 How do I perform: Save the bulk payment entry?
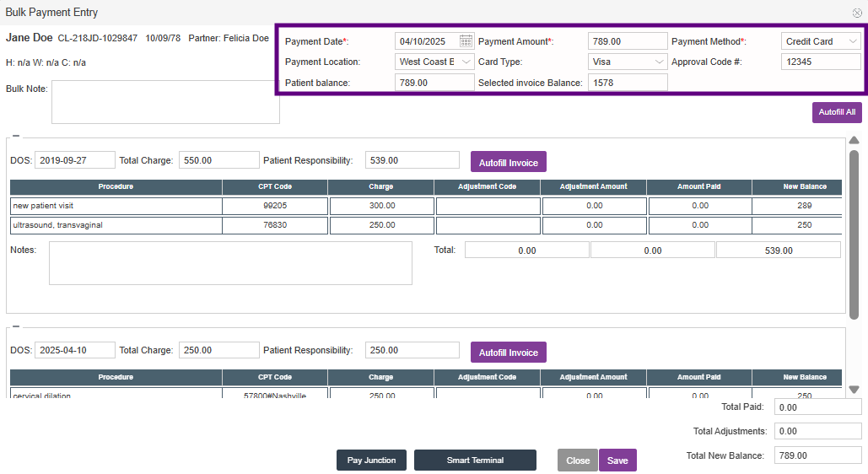(617, 461)
